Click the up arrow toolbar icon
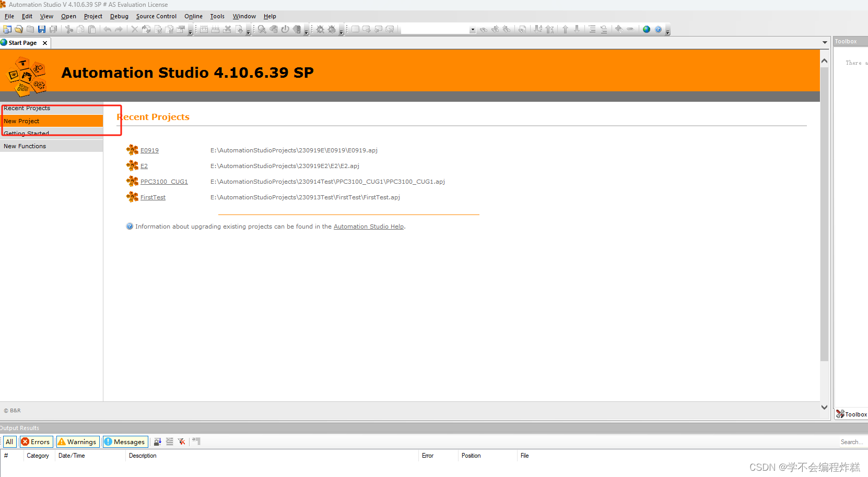The image size is (868, 477). pos(565,29)
